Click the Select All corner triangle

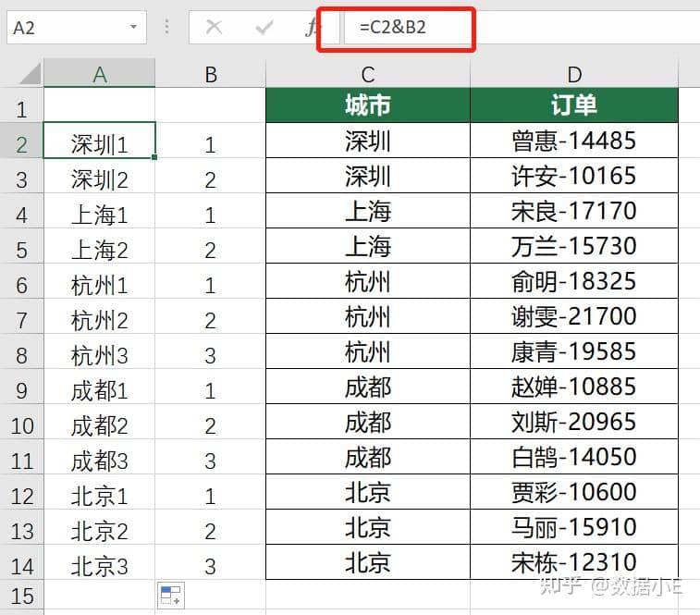(x=29, y=73)
